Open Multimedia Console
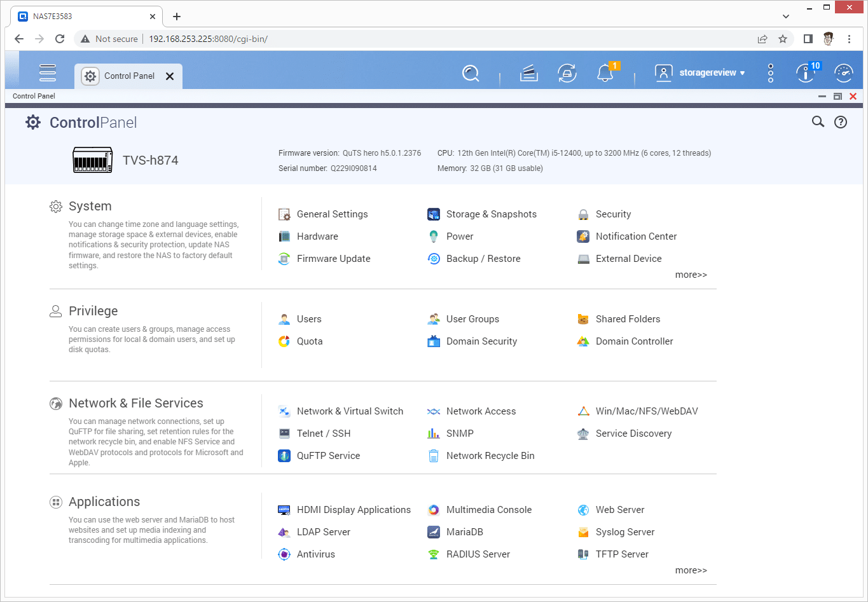Screen dimensions: 868x602 [488, 510]
